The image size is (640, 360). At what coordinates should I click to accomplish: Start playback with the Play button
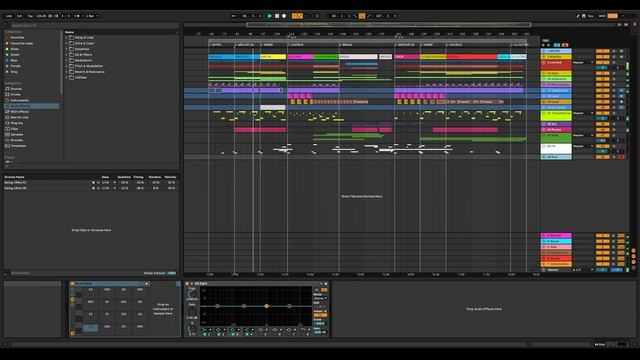[269, 16]
